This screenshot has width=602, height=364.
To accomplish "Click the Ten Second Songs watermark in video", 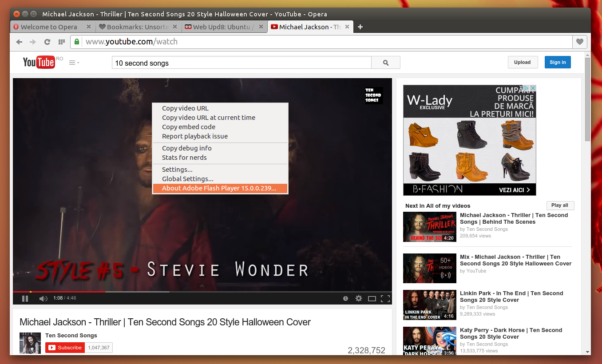I will (373, 95).
